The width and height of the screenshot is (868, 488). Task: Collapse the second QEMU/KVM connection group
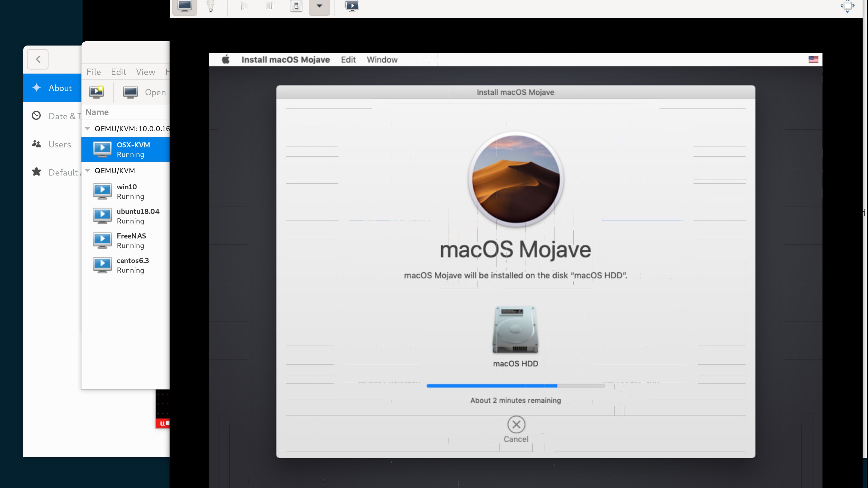[87, 170]
